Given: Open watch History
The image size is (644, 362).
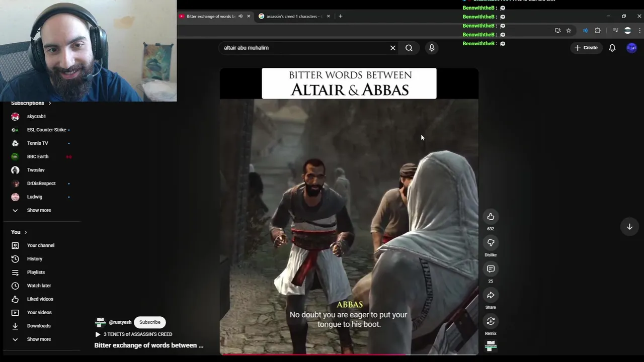Looking at the screenshot, I should (x=41, y=259).
